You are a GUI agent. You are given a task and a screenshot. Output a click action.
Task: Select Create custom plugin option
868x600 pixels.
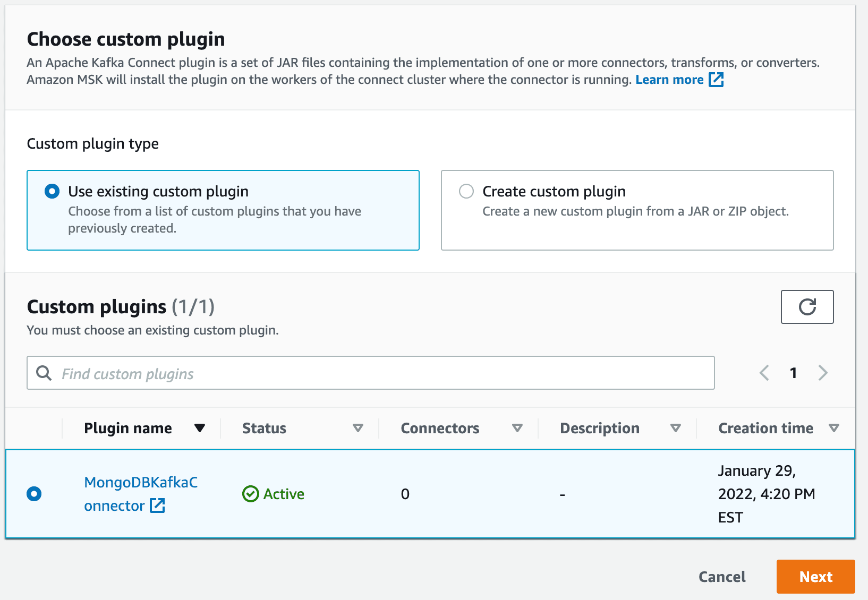[466, 191]
